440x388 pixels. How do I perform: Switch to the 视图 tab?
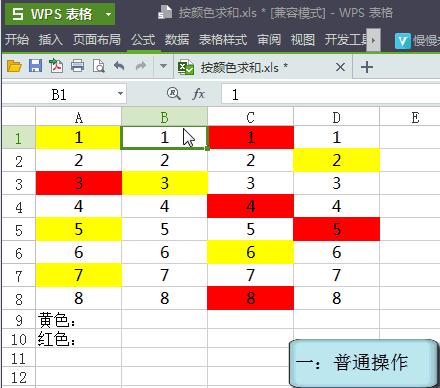click(303, 40)
